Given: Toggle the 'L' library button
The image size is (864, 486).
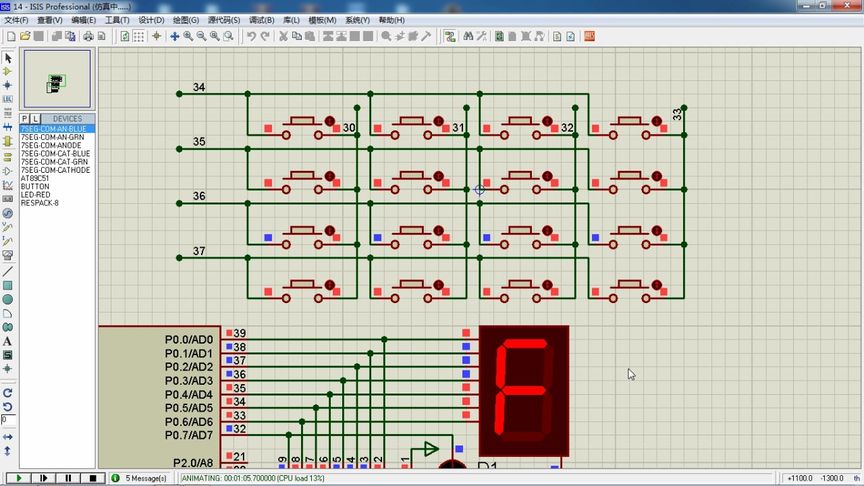Looking at the screenshot, I should pyautogui.click(x=35, y=118).
